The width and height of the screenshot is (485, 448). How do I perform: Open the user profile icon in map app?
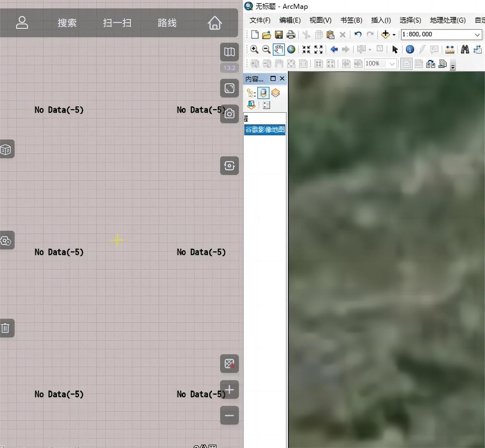(x=22, y=23)
